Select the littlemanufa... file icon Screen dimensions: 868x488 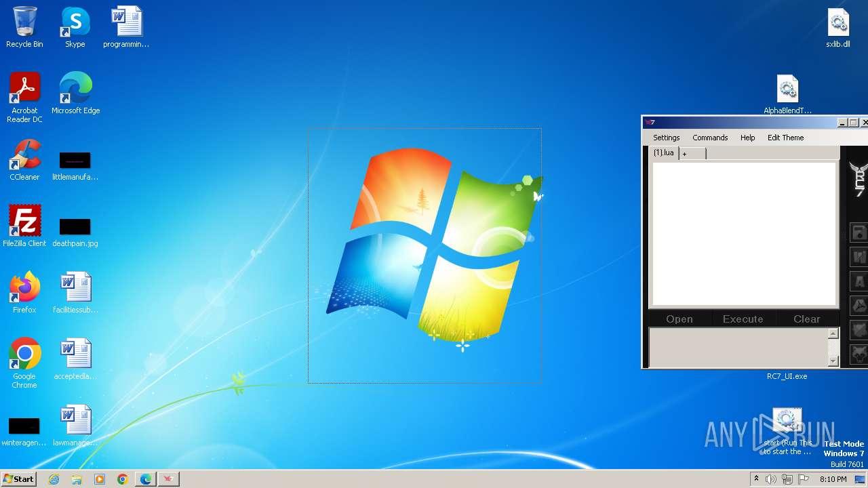[x=75, y=167]
